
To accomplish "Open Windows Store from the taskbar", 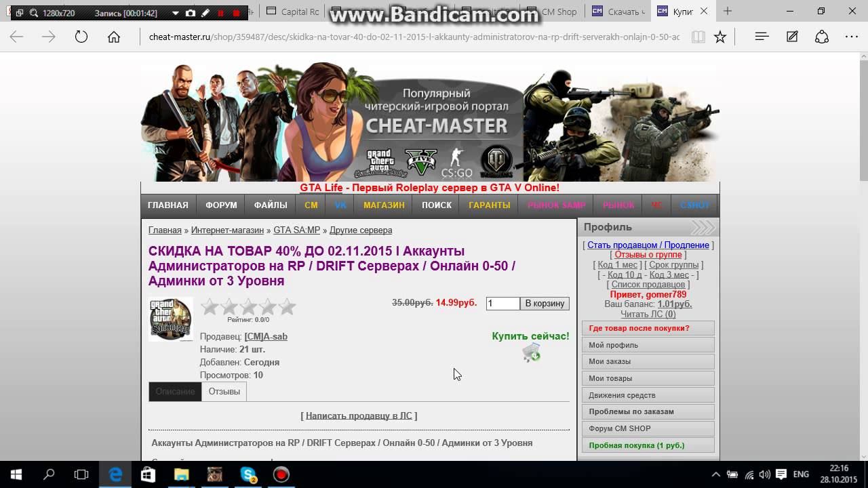I will point(149,474).
